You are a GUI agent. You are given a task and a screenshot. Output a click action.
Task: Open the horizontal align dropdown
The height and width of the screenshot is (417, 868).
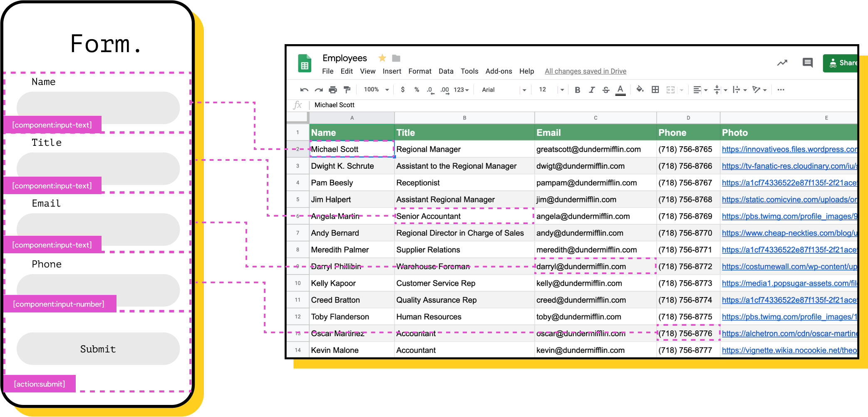coord(700,90)
